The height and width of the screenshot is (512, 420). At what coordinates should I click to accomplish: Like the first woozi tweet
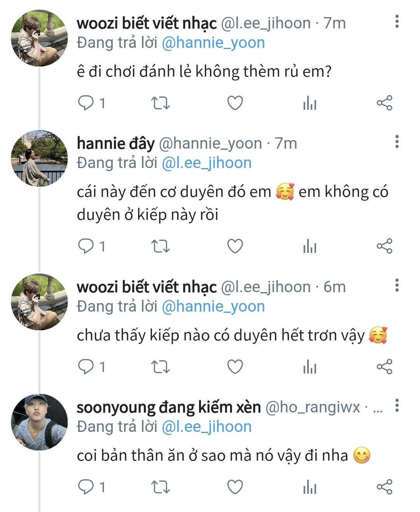point(235,103)
